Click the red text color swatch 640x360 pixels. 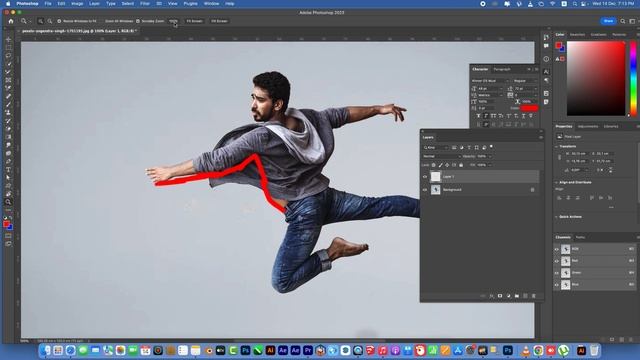(529, 108)
